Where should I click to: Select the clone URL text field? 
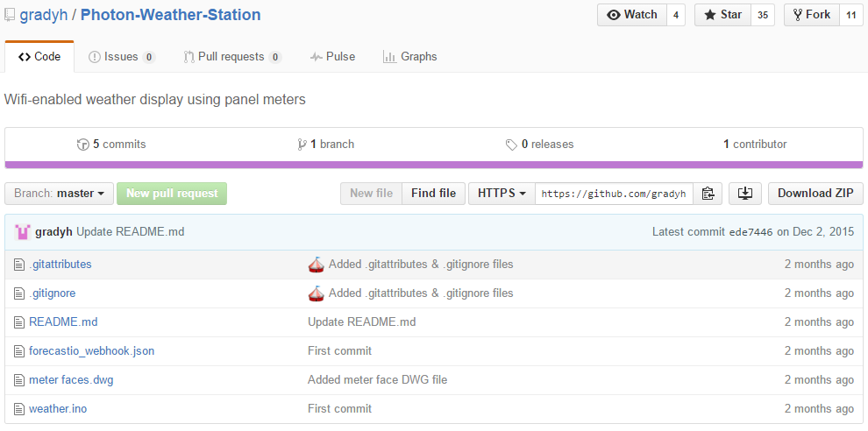pyautogui.click(x=614, y=193)
